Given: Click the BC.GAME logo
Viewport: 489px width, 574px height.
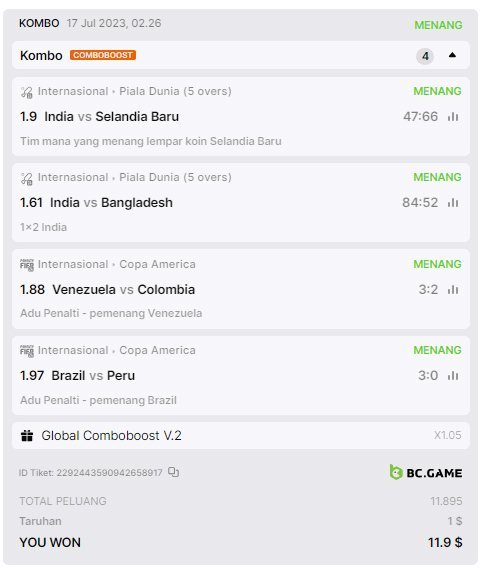Looking at the screenshot, I should [x=426, y=472].
